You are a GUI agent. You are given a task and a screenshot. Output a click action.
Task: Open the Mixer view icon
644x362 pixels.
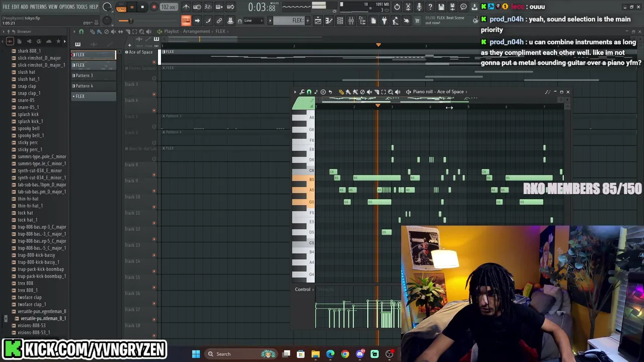click(x=351, y=21)
